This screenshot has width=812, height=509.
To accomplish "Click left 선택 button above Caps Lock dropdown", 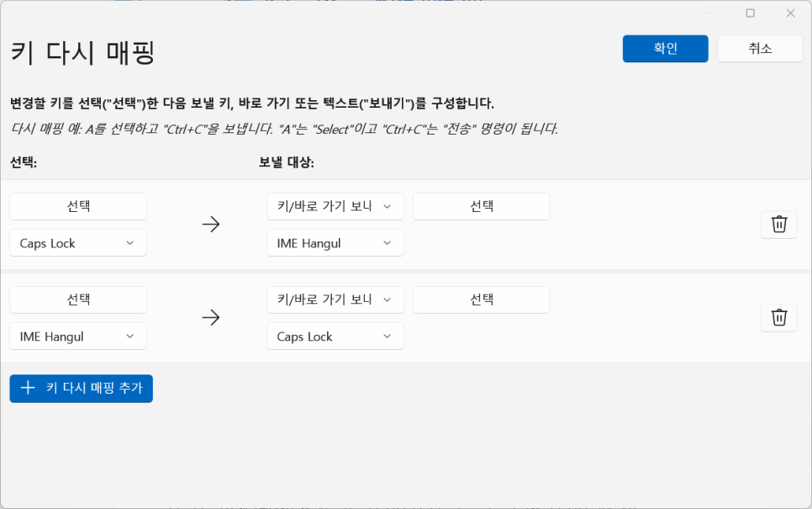I will tap(78, 206).
